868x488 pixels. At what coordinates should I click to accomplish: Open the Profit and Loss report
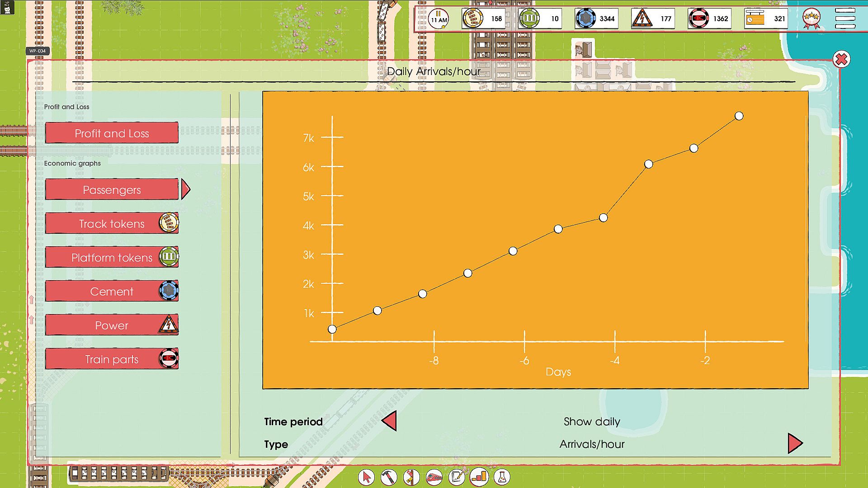pos(112,133)
